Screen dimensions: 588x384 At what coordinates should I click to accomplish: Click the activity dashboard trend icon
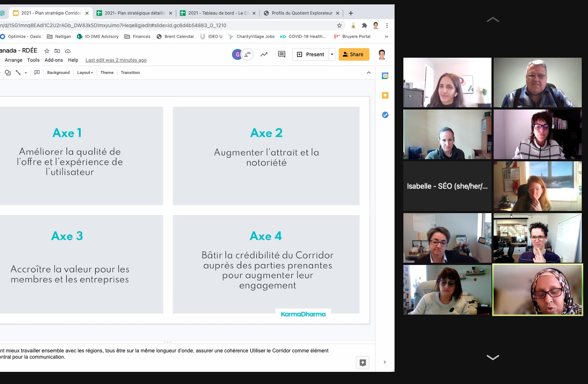(x=264, y=54)
